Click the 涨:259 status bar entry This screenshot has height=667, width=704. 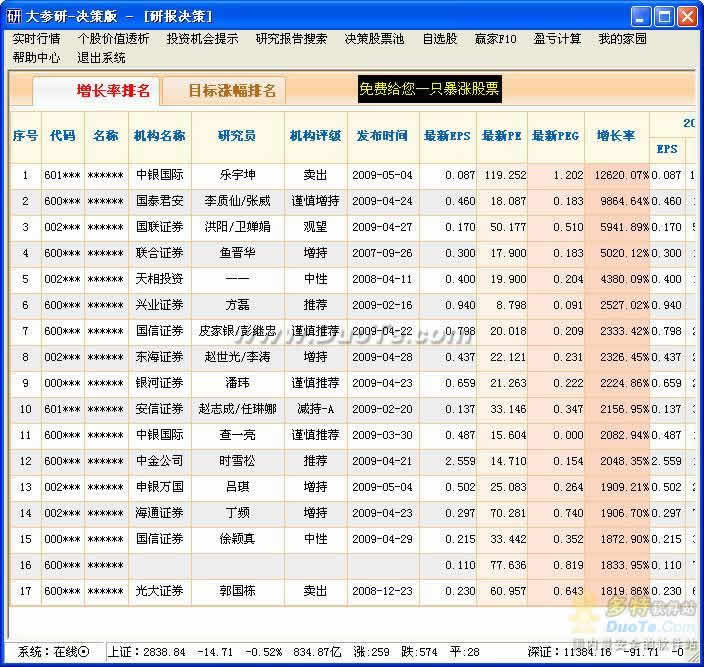coord(371,652)
